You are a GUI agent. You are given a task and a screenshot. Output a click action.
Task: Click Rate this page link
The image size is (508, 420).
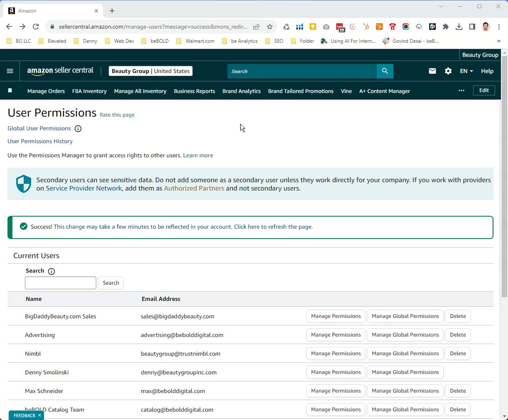click(117, 115)
